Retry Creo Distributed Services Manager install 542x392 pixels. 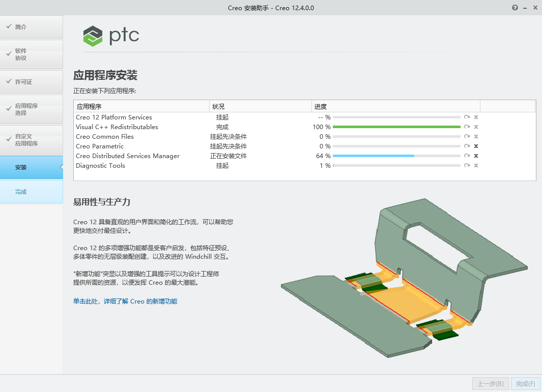tap(467, 156)
